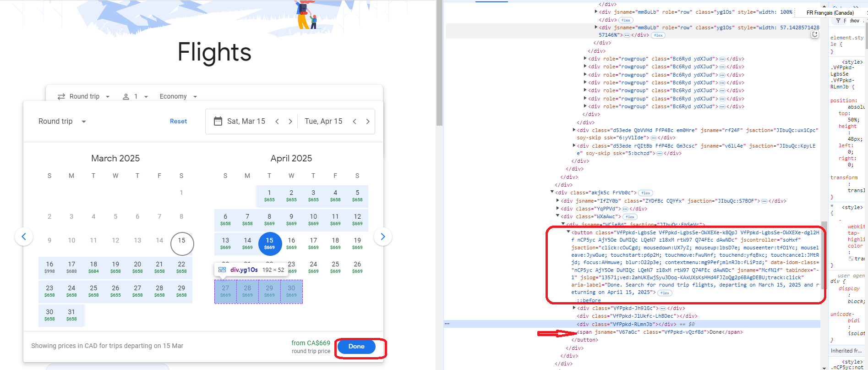
Task: Click the flex badge next to WXaAwc div
Action: pyautogui.click(x=630, y=217)
